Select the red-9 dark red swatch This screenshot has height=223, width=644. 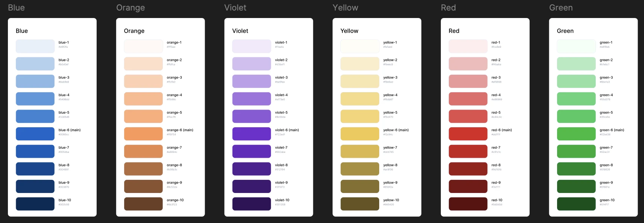[x=468, y=186]
